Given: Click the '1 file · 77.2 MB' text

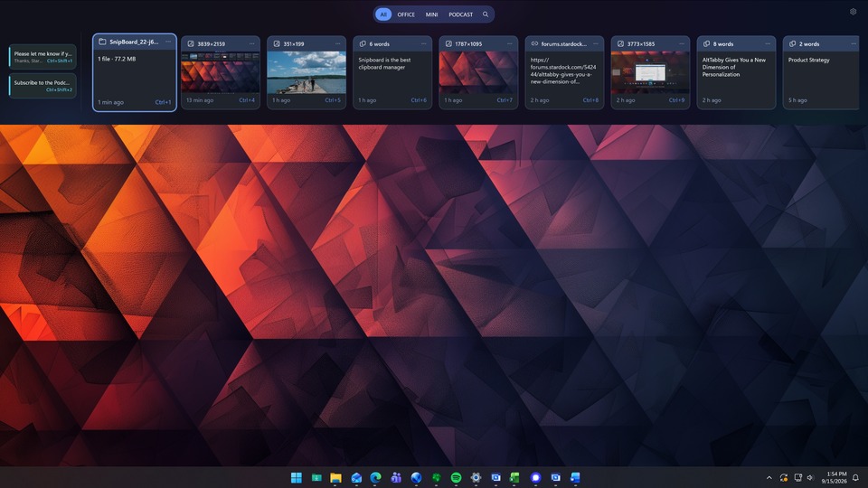Looking at the screenshot, I should pos(117,59).
